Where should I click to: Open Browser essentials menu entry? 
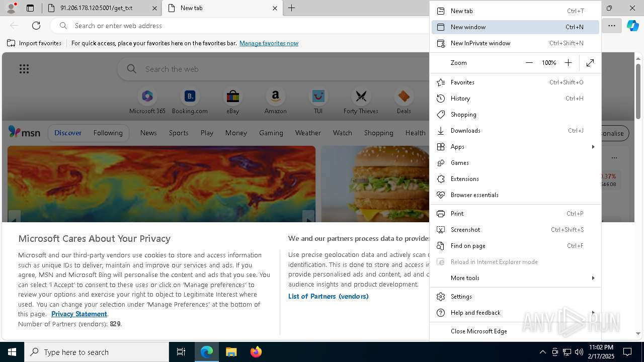point(515,195)
